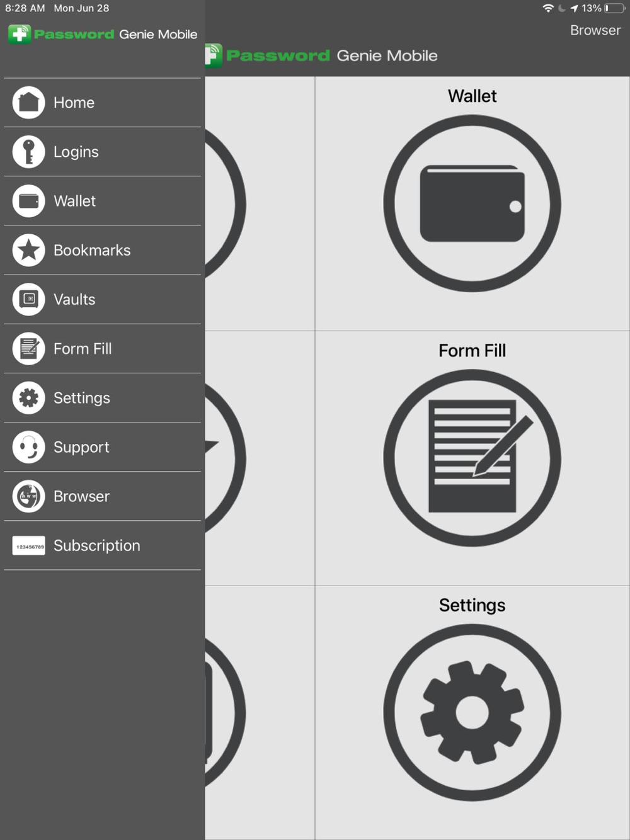Select the Wallet icon in the side menu

(28, 201)
